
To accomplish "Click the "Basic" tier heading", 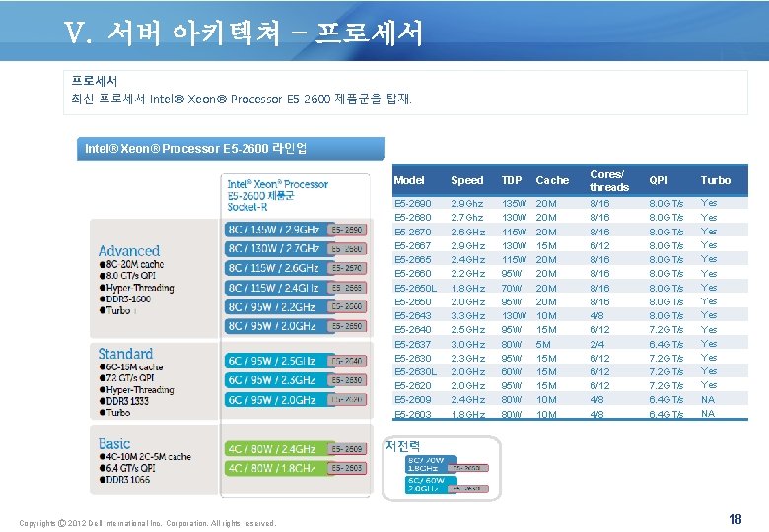I will [x=113, y=443].
